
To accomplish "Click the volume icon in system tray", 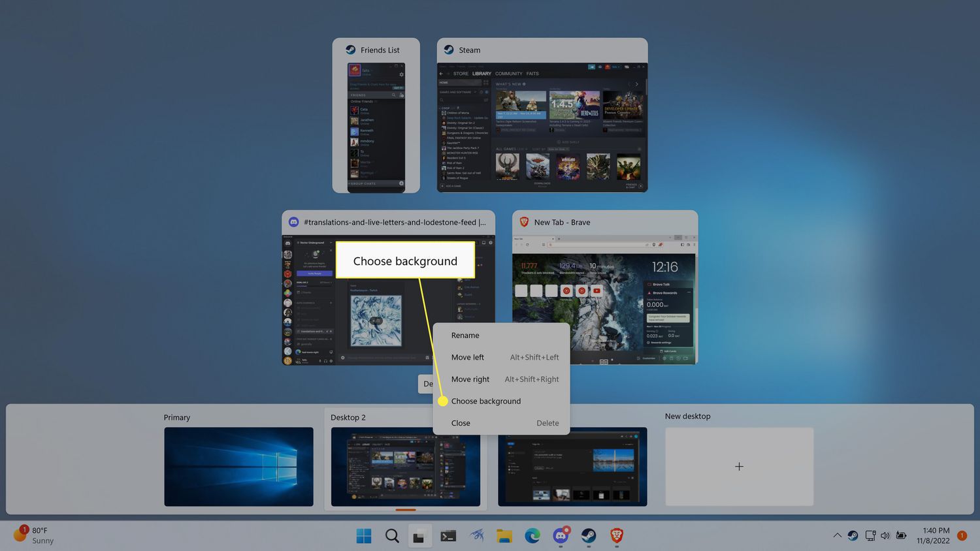I will pos(885,535).
